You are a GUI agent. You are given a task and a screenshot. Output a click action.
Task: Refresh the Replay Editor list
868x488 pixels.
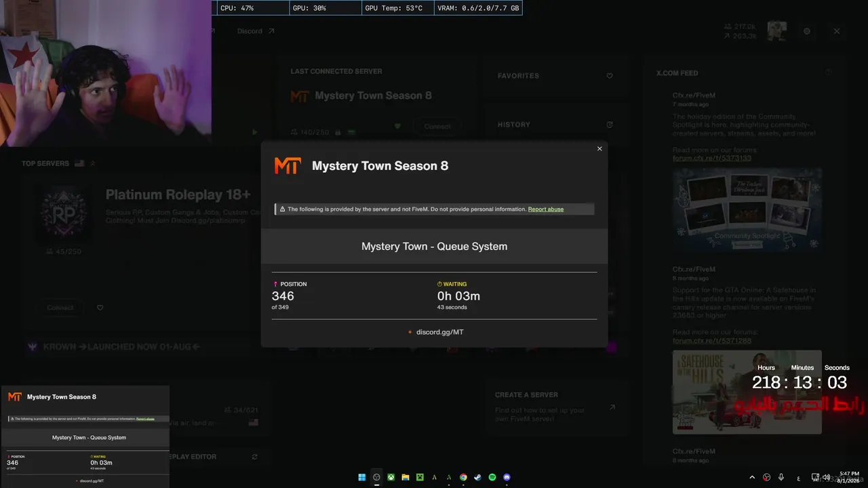tap(255, 457)
